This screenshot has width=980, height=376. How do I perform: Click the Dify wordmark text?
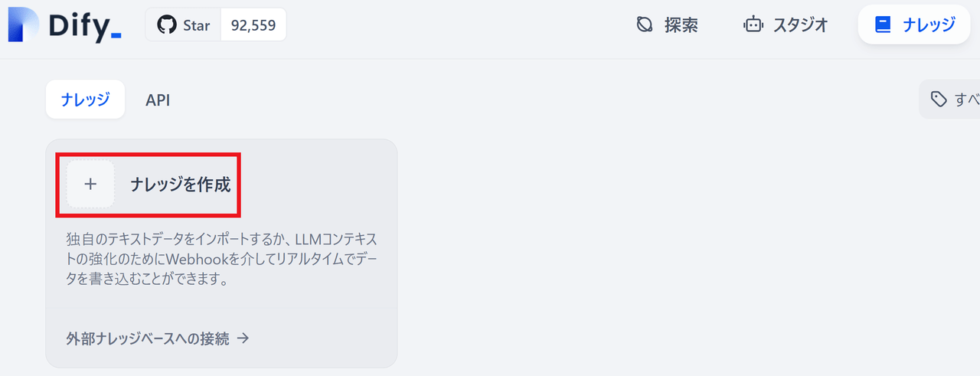[x=85, y=25]
